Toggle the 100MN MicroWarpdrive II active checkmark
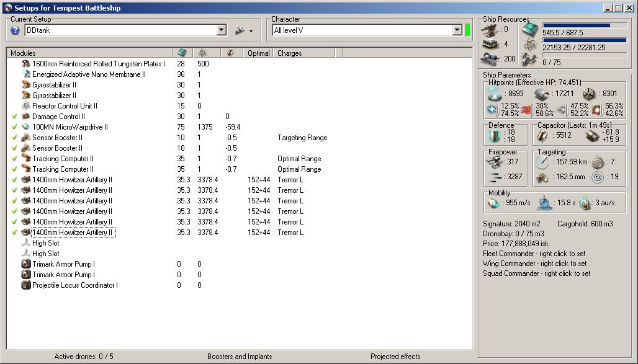This screenshot has height=364, width=638. pyautogui.click(x=15, y=127)
